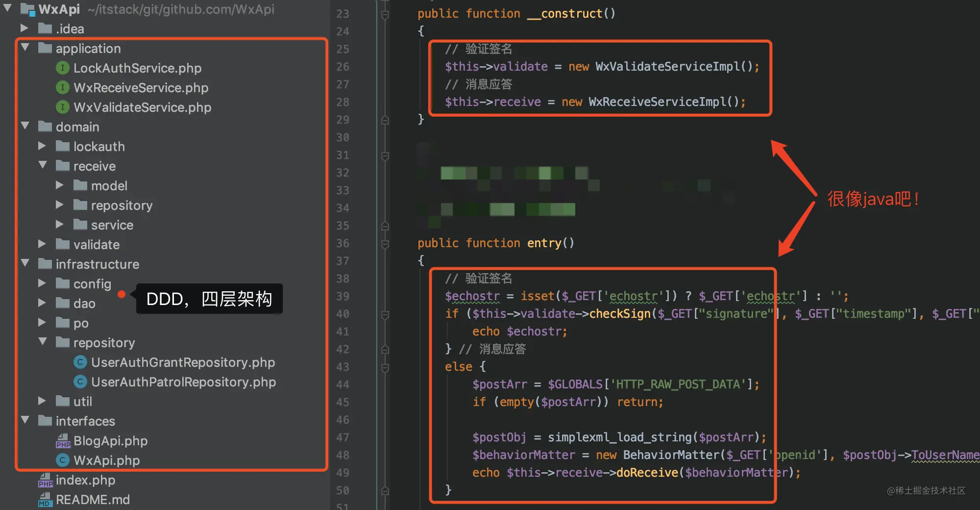
Task: Expand the dao folder arrow
Action: (x=42, y=303)
